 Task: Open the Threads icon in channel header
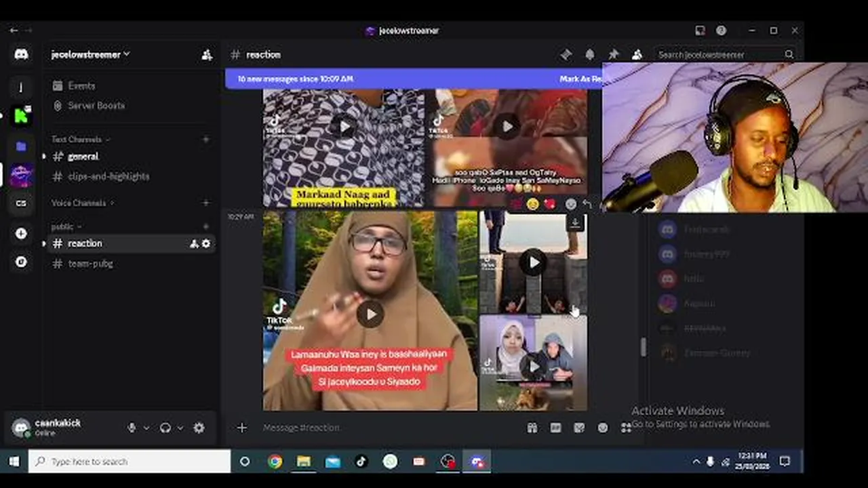coord(566,54)
